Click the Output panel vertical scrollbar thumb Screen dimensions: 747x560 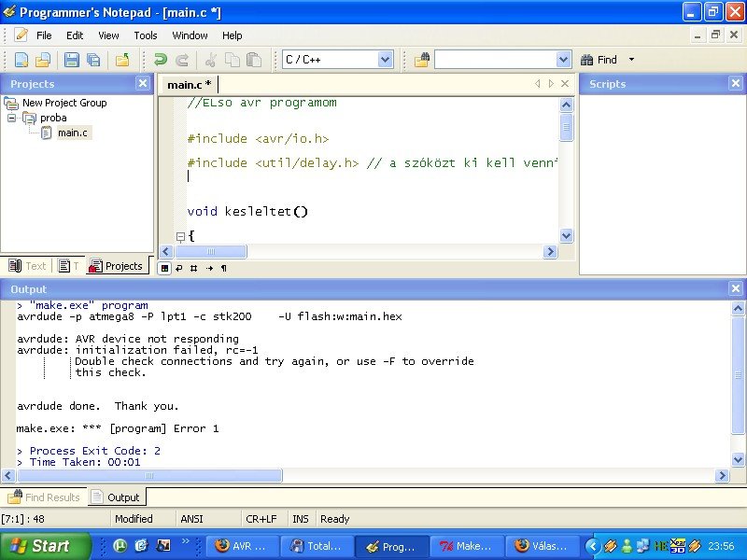[x=738, y=375]
